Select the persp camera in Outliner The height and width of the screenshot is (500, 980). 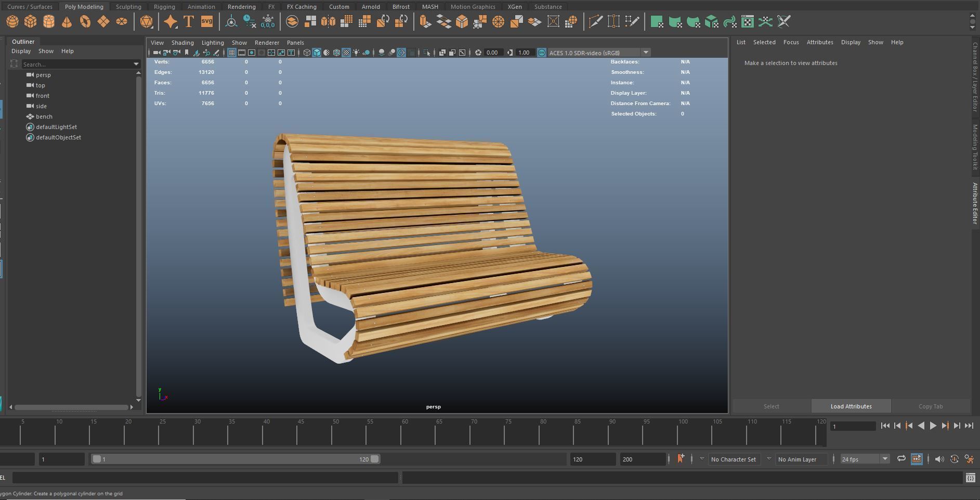click(43, 75)
